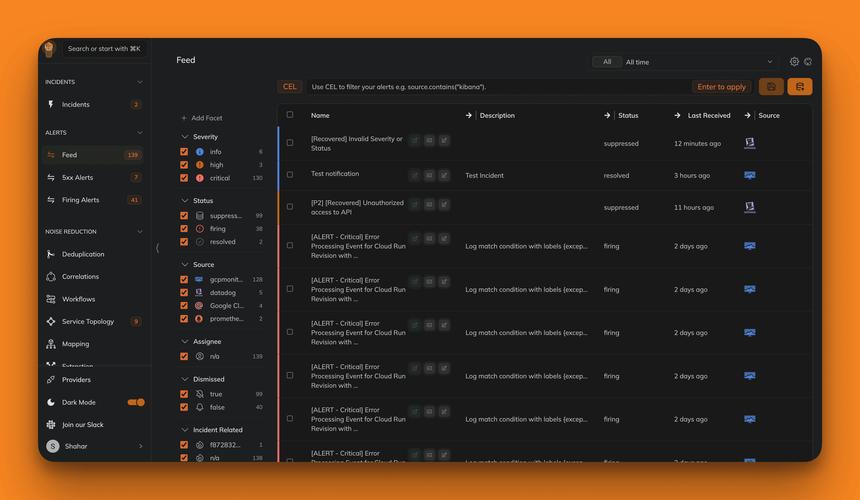Click the promethe... source icon
This screenshot has height=500, width=860.
click(x=199, y=319)
